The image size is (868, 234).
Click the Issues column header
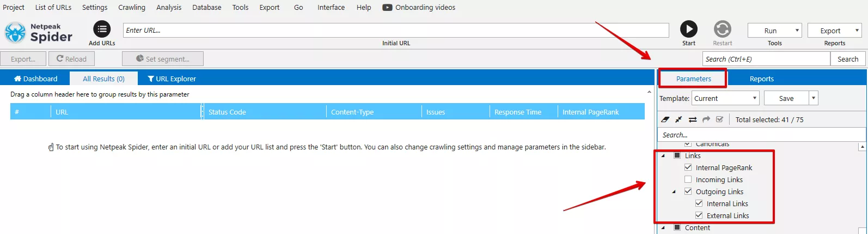click(x=456, y=112)
